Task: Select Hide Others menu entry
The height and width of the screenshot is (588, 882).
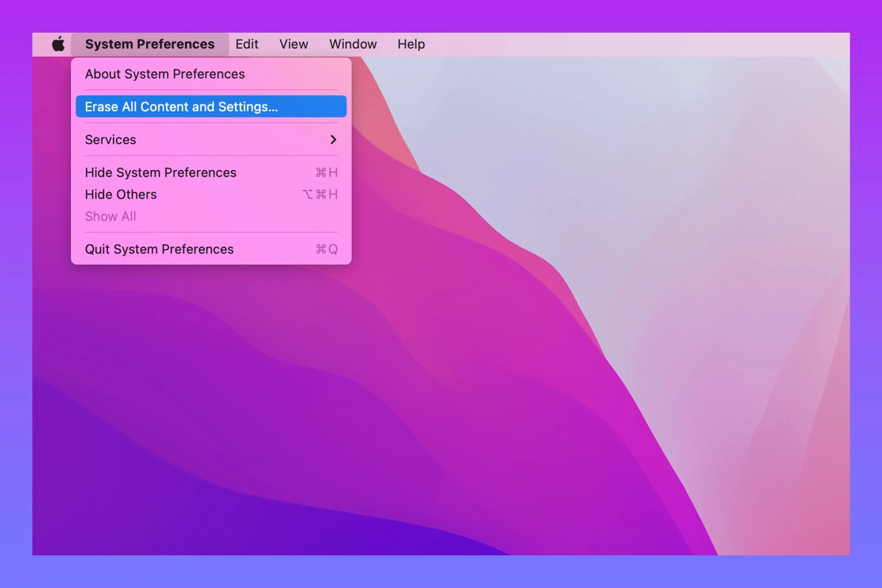Action: point(211,195)
